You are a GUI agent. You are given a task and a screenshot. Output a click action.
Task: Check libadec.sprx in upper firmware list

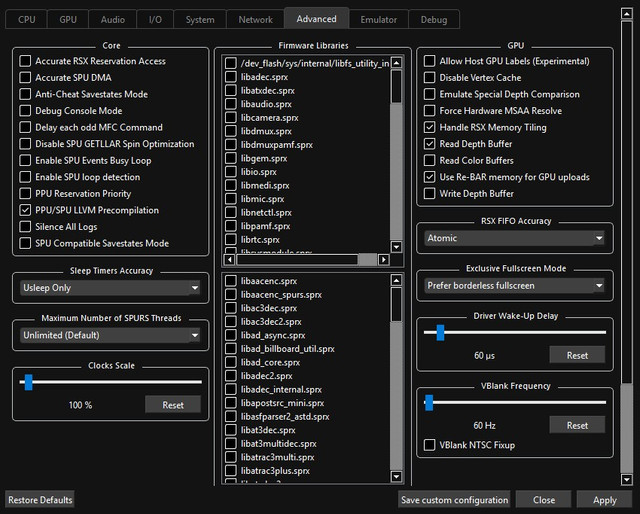pyautogui.click(x=231, y=77)
